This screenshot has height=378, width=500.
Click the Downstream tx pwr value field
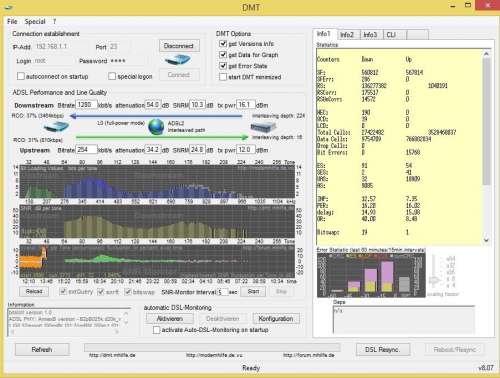pos(245,105)
